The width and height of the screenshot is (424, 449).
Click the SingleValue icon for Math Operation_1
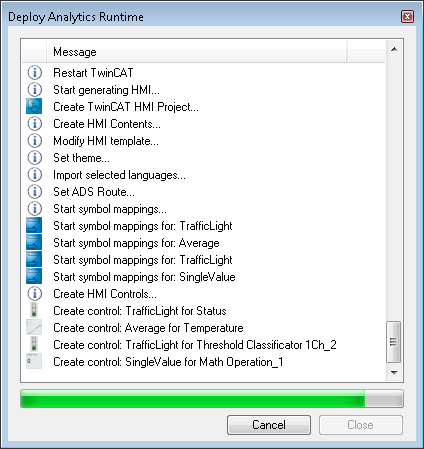coord(34,361)
